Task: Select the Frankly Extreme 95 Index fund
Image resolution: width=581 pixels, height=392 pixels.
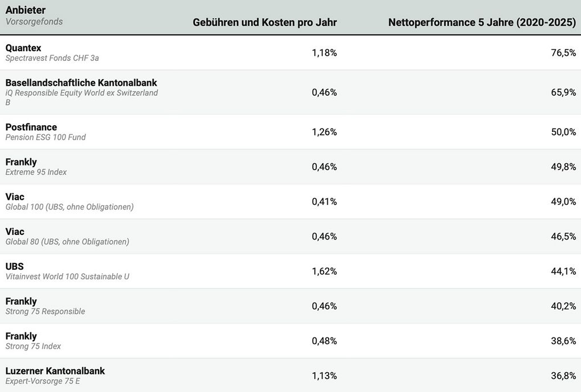Action: 36,172
